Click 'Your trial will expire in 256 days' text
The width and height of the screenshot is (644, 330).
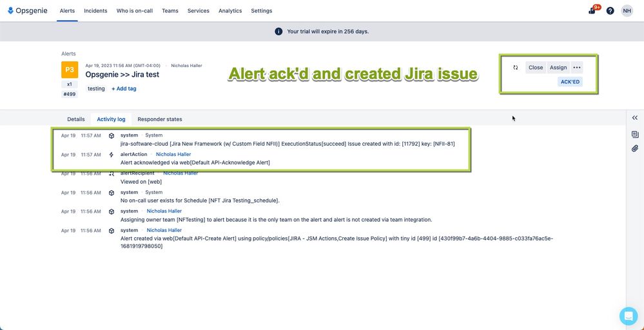pyautogui.click(x=327, y=31)
